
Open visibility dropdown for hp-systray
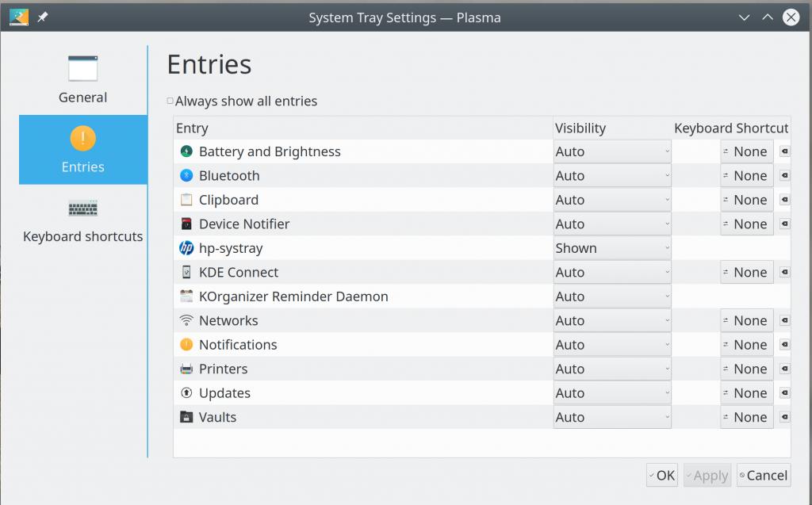(612, 248)
